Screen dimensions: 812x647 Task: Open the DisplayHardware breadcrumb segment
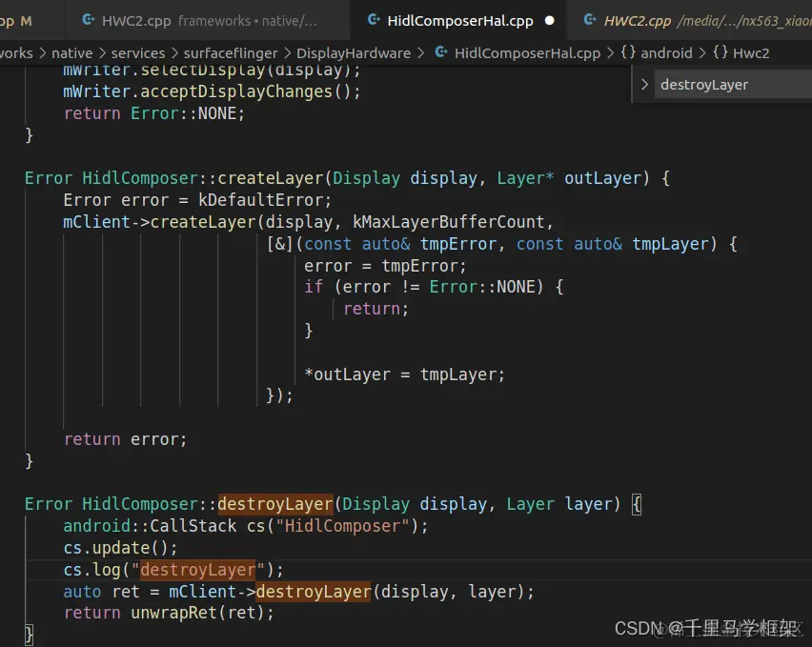click(x=354, y=52)
